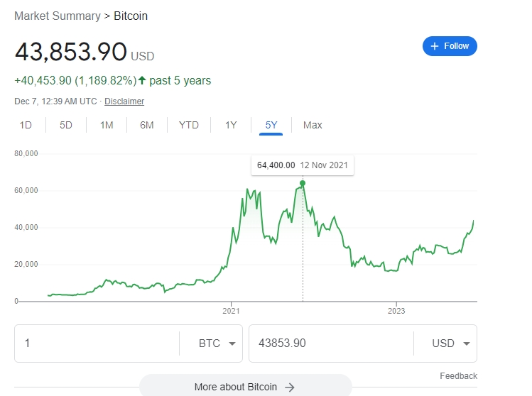Viewport: 532px width, 396px height.
Task: Click the 64,400.00 price tooltip
Action: [x=302, y=165]
